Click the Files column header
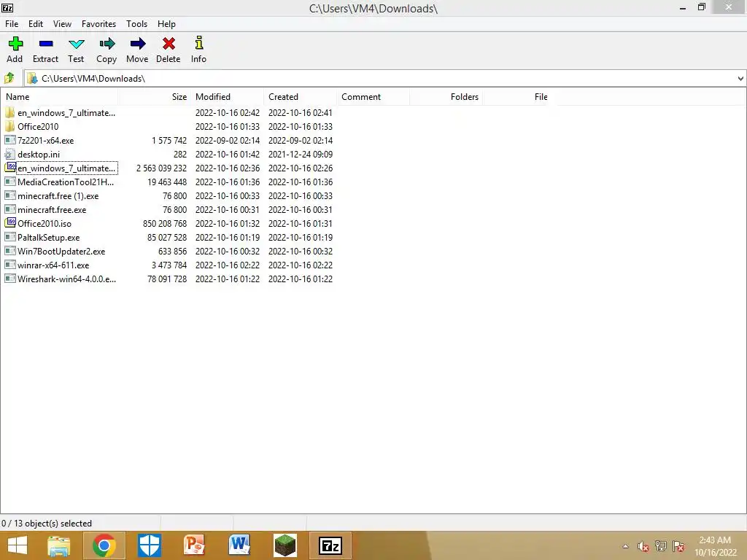Screen dimensions: 747x560 (x=519, y=97)
